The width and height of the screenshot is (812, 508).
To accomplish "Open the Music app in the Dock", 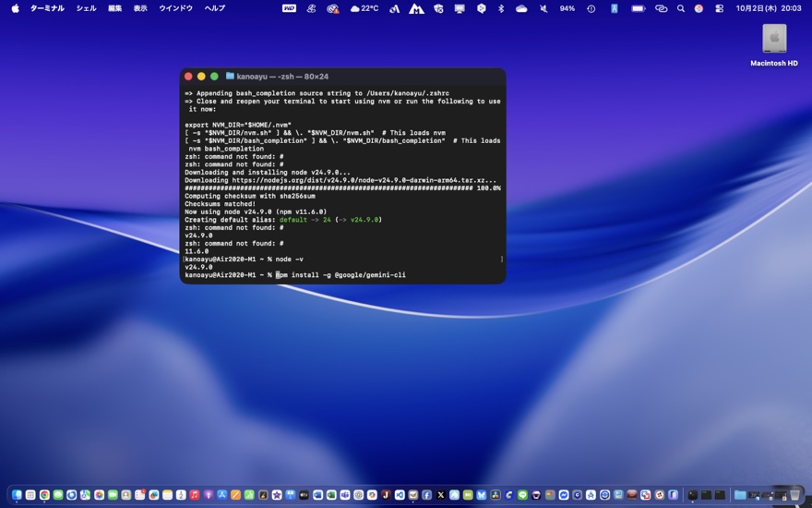I will pos(195,495).
